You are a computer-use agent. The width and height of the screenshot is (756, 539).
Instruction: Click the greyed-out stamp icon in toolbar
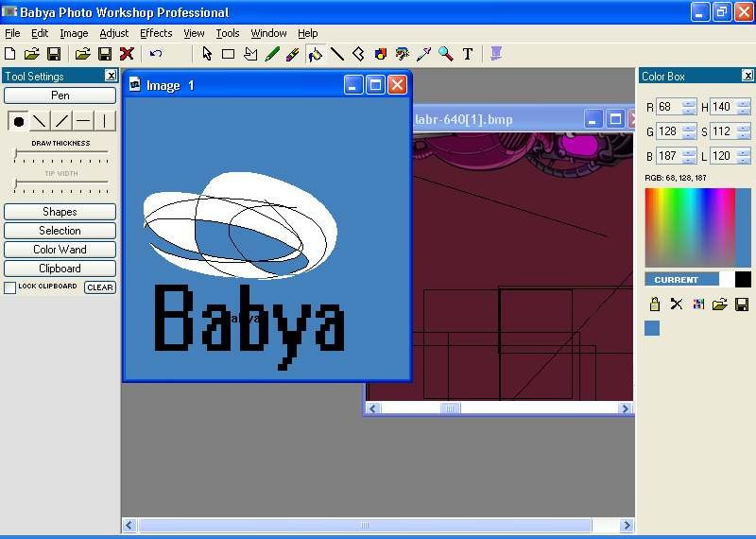tap(497, 53)
